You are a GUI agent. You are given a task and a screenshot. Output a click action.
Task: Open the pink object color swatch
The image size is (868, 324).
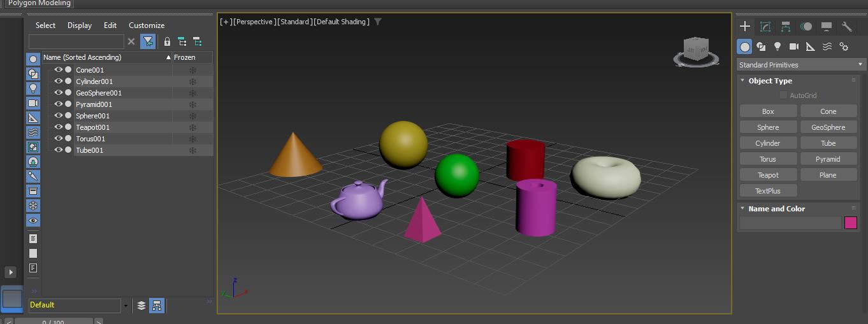pyautogui.click(x=851, y=223)
